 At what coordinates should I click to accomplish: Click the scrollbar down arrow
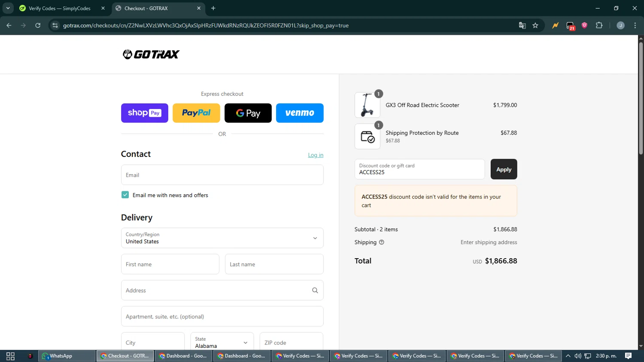click(641, 346)
